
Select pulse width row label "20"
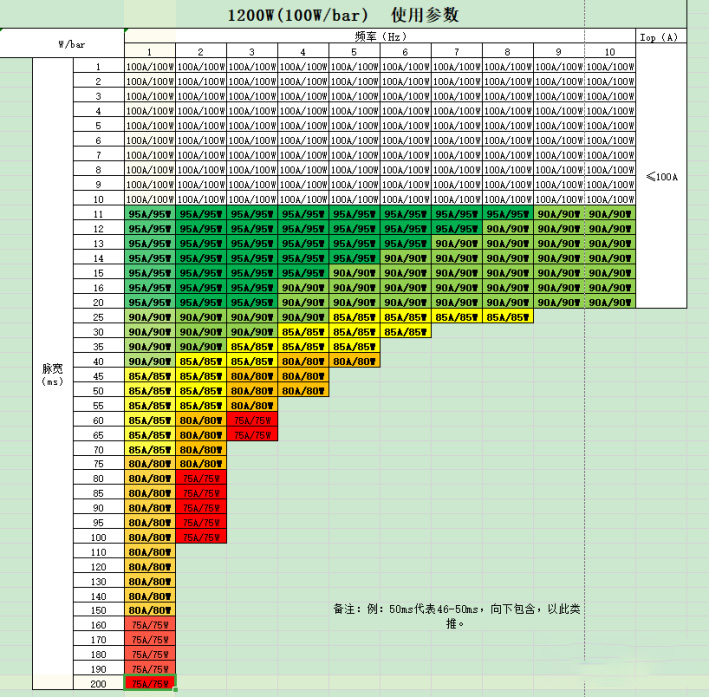coord(99,302)
